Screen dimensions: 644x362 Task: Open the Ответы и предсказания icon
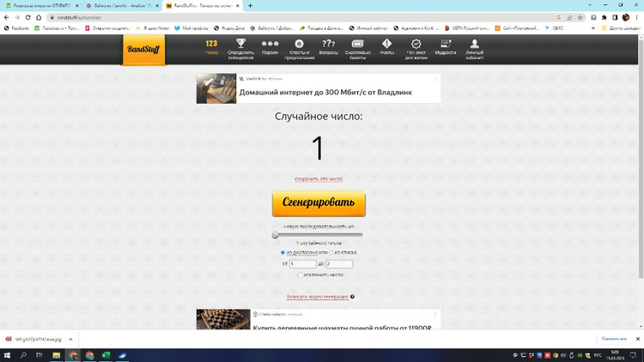[x=299, y=47]
